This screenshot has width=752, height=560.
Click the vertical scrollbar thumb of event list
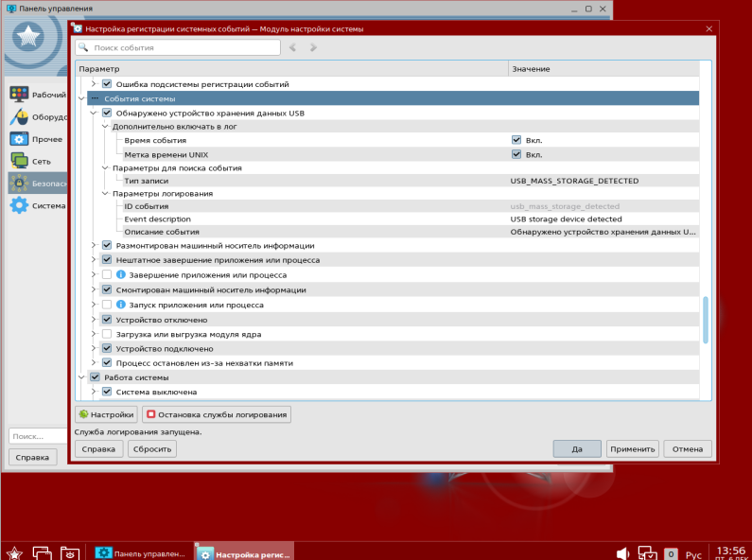[705, 320]
